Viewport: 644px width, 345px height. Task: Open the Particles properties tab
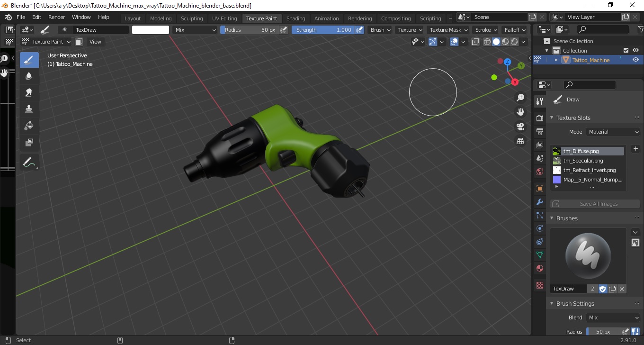tap(539, 215)
